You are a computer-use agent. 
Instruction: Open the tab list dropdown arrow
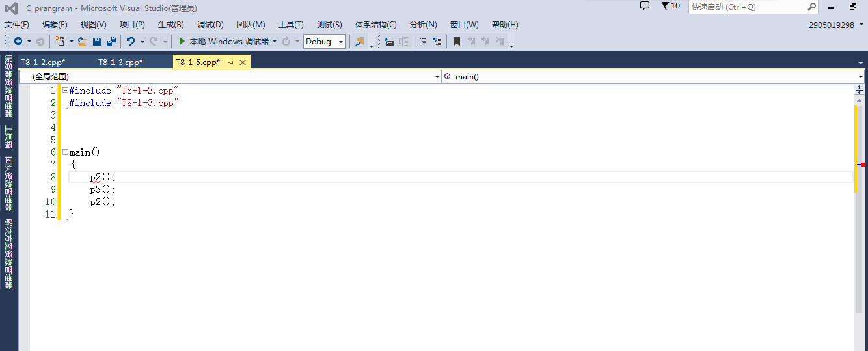pos(861,63)
